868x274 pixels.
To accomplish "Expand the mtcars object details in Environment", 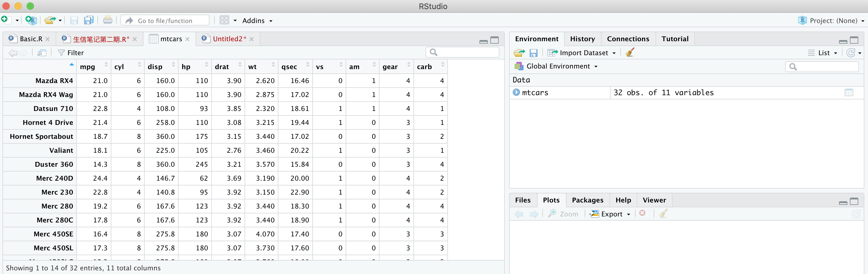I will pyautogui.click(x=516, y=92).
